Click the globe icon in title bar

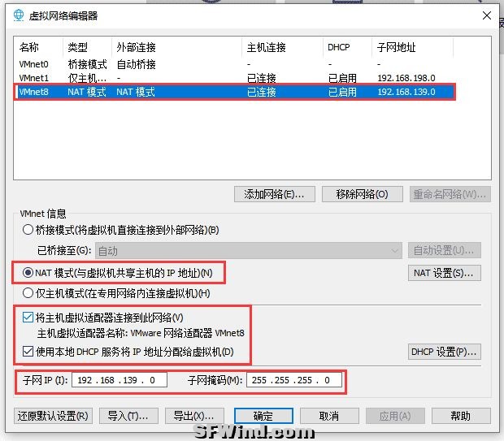click(19, 15)
